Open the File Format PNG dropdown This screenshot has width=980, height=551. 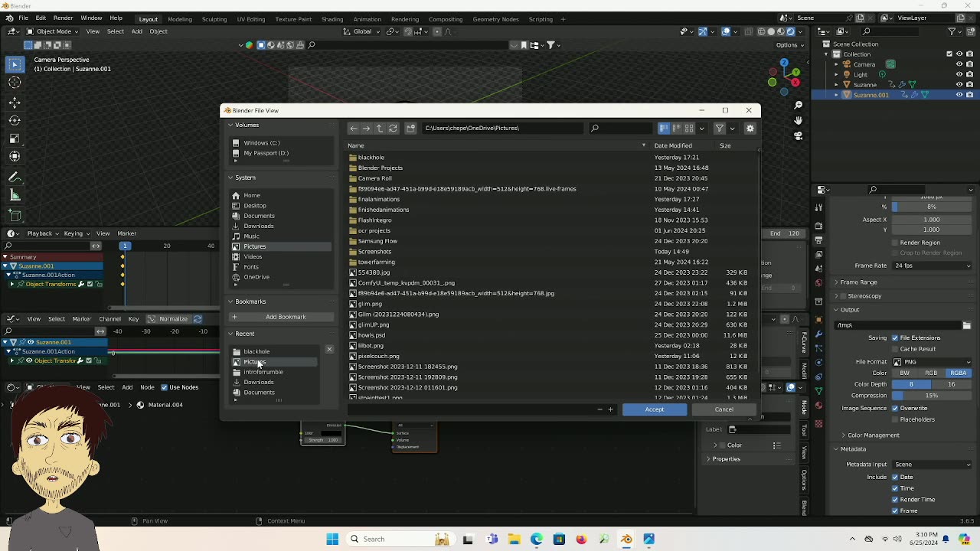[933, 361]
